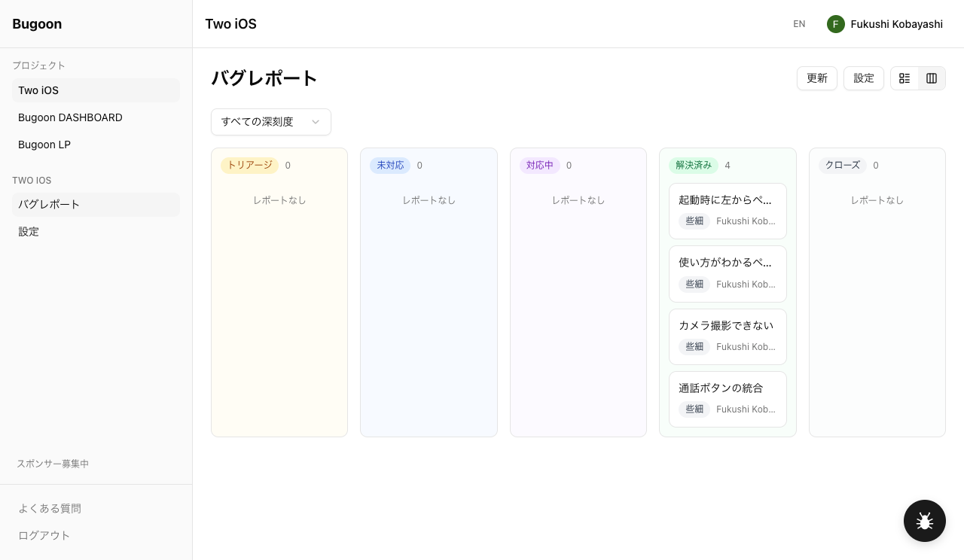This screenshot has height=560, width=964.
Task: Click the count 4 beside 解決済み
Action: tap(728, 166)
